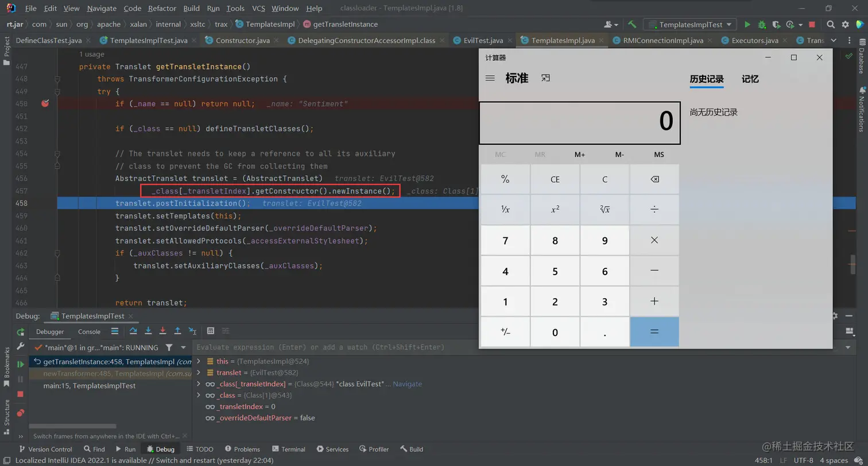Open IDE settings gear icon
Viewport: 868px width, 466px height.
click(x=845, y=25)
